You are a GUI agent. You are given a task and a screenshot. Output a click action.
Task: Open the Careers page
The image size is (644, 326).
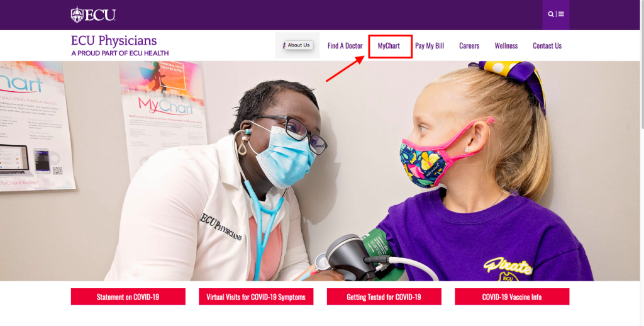coord(469,46)
